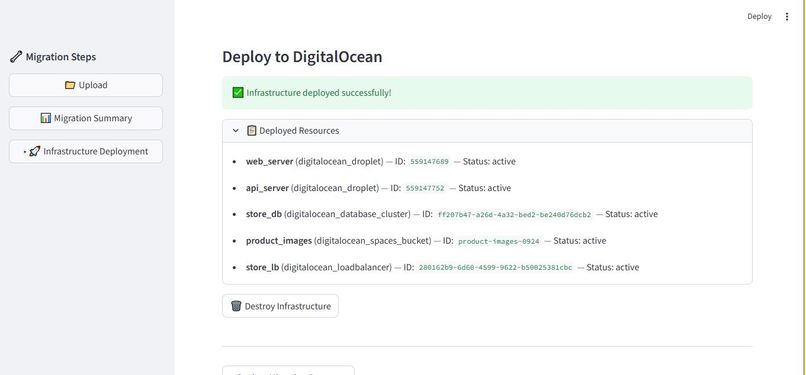The width and height of the screenshot is (806, 375).
Task: Click Status: active on the web_server row
Action: coord(489,161)
